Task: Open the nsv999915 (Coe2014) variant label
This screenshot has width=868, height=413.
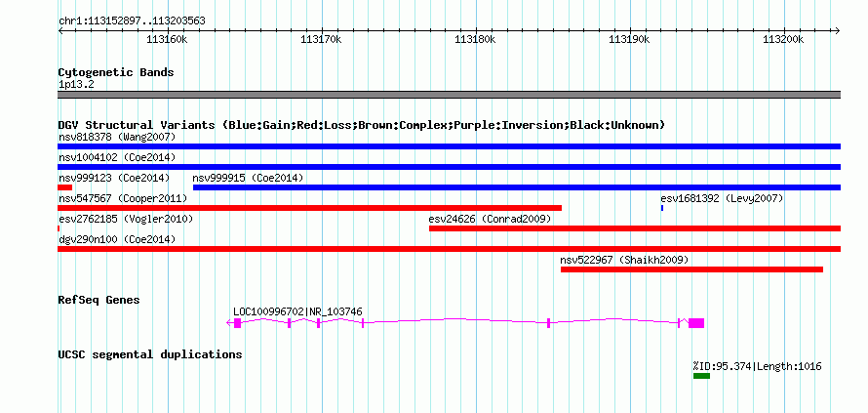Action: (248, 178)
